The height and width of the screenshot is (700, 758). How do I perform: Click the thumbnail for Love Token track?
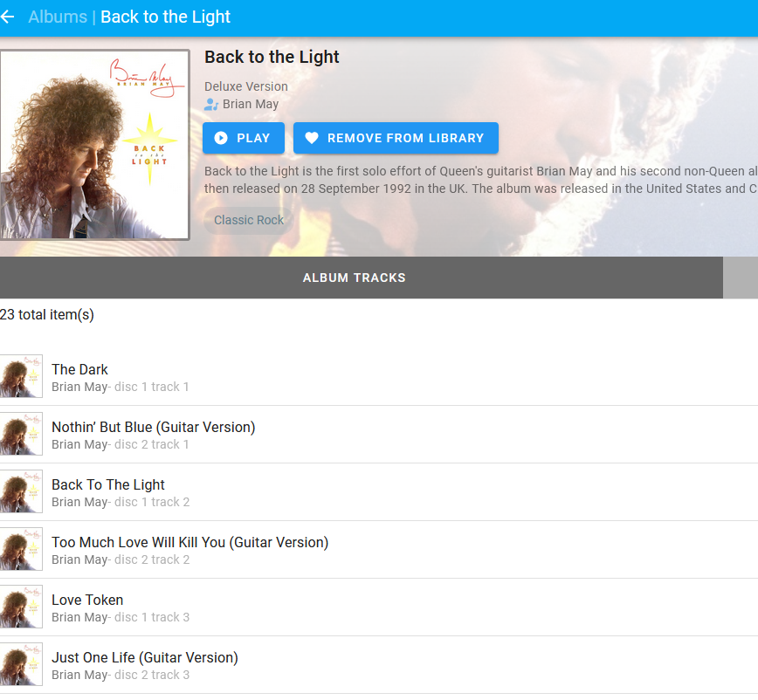tap(21, 607)
